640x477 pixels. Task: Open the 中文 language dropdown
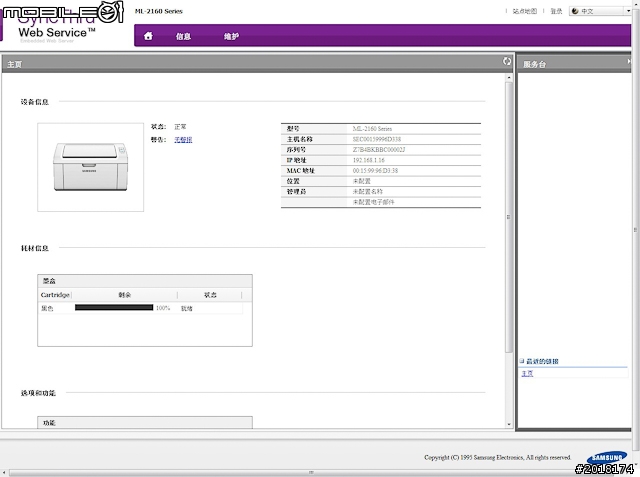(x=600, y=11)
